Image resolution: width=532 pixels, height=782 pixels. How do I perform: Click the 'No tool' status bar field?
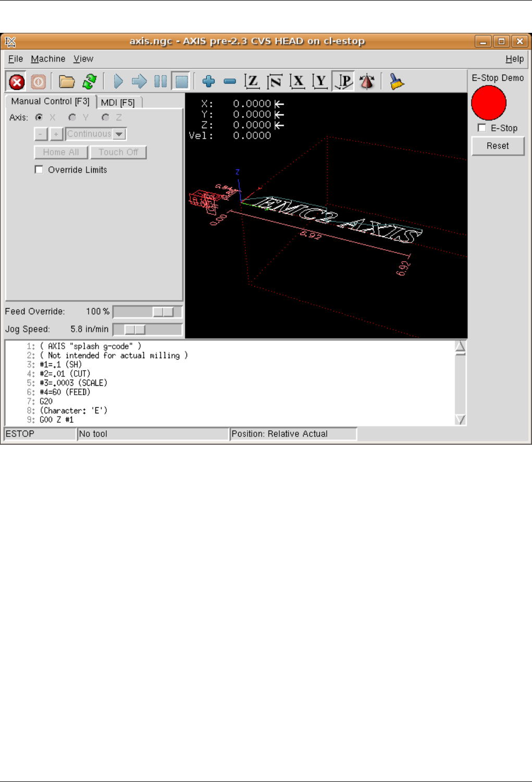pos(153,434)
